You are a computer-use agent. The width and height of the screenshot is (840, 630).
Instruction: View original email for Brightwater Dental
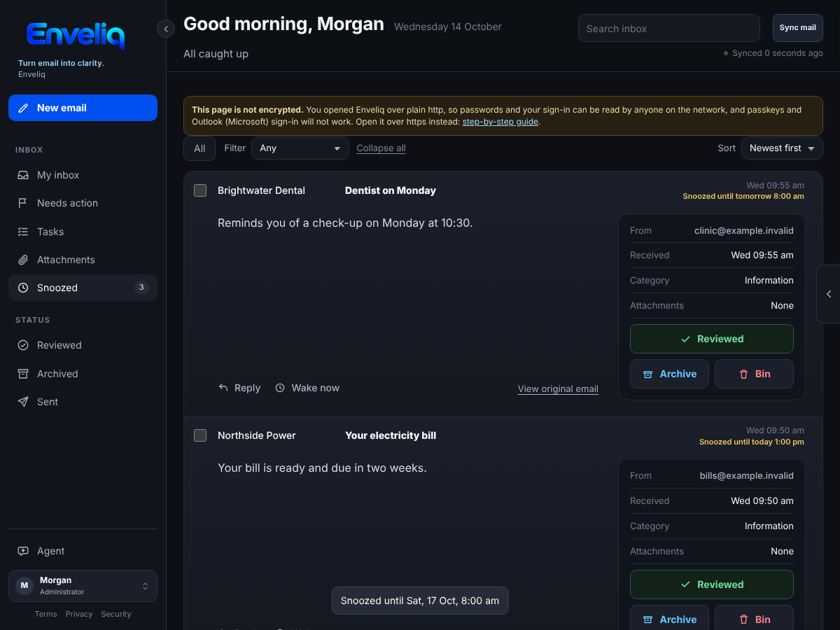tap(558, 388)
